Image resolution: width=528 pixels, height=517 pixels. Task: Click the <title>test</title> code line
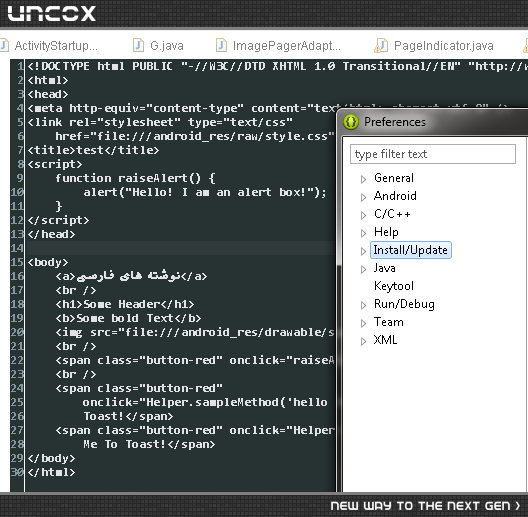[x=93, y=150]
